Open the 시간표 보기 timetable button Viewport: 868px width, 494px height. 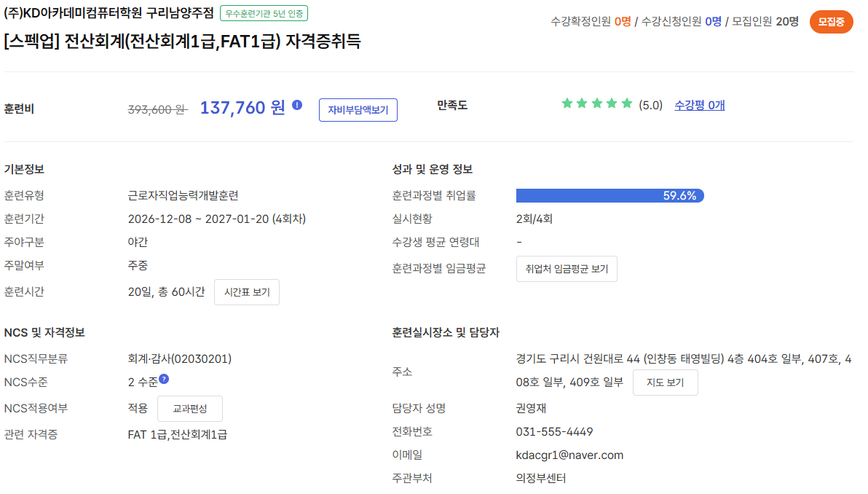click(x=247, y=292)
